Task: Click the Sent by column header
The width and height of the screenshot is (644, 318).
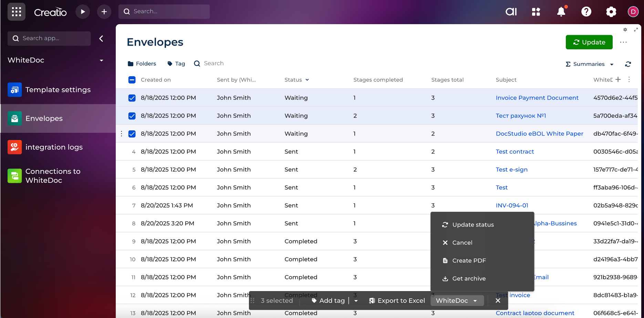Action: click(x=236, y=80)
